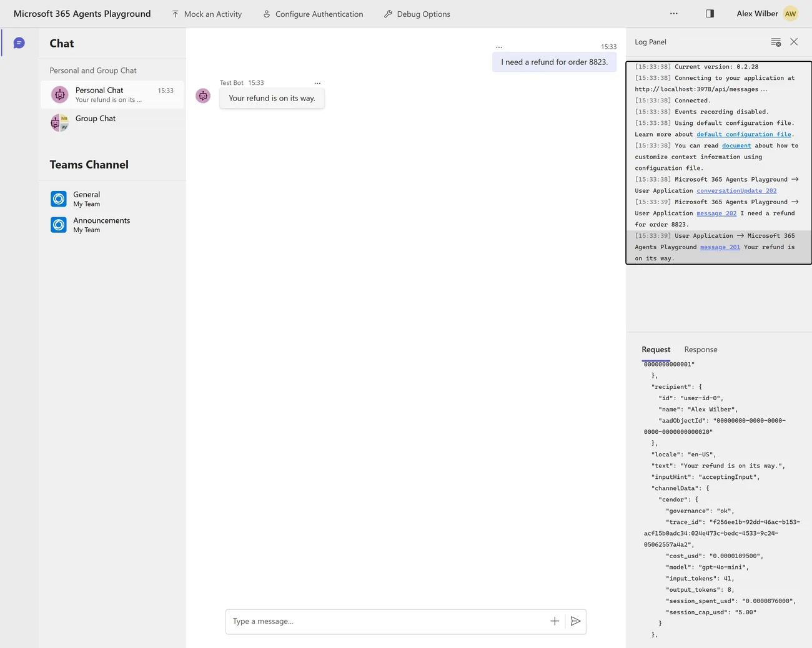Click Test Bot avatar in conversation
812x648 pixels.
point(203,96)
